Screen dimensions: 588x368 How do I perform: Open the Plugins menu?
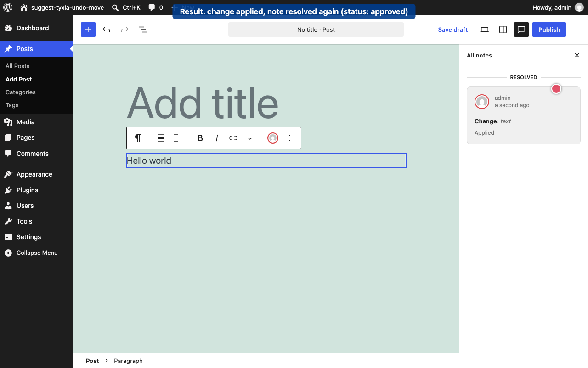[x=37, y=190]
